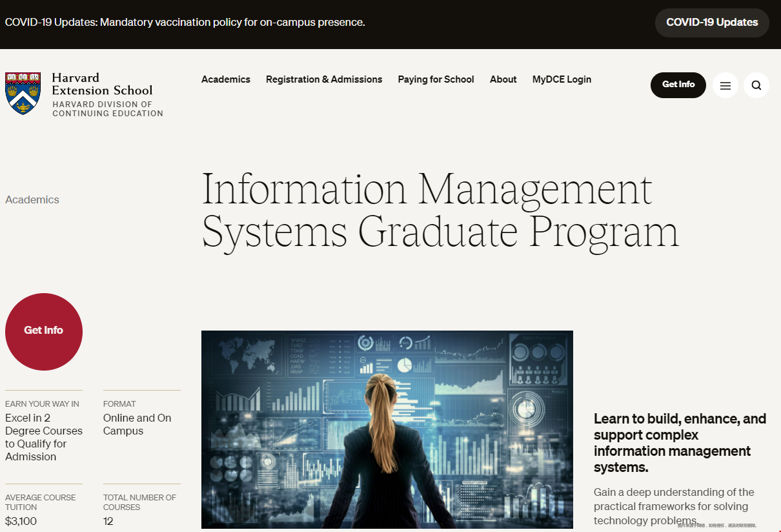Open the Academics menu
The height and width of the screenshot is (532, 781).
[226, 79]
